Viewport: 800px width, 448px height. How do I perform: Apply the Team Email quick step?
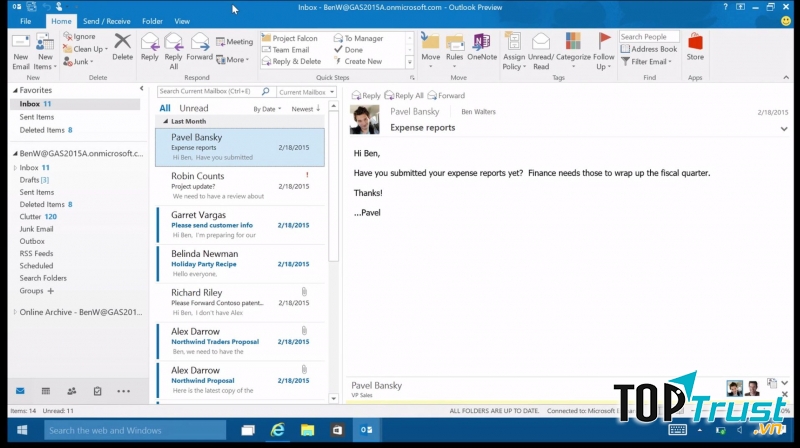pos(285,49)
